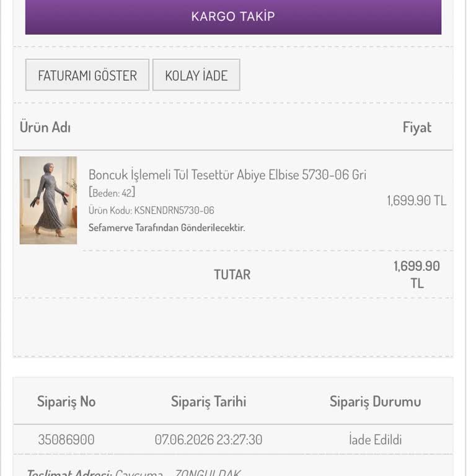The image size is (476, 476).
Task: Click the 1,699.90 TL item price
Action: [416, 201]
